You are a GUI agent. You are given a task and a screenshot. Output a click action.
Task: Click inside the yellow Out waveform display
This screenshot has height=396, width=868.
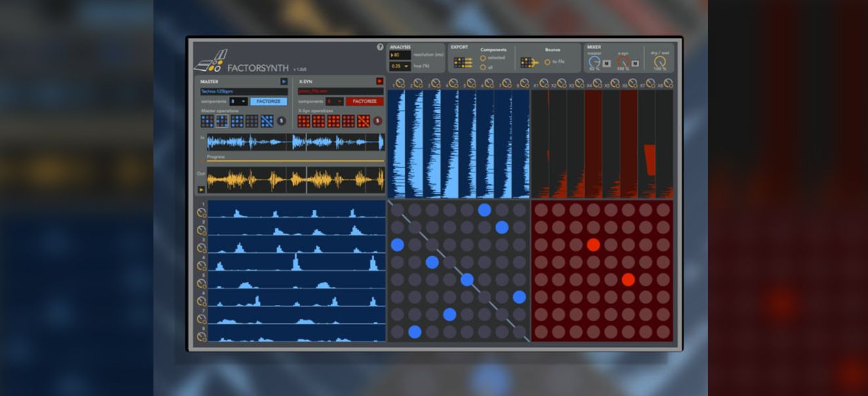[x=296, y=179]
